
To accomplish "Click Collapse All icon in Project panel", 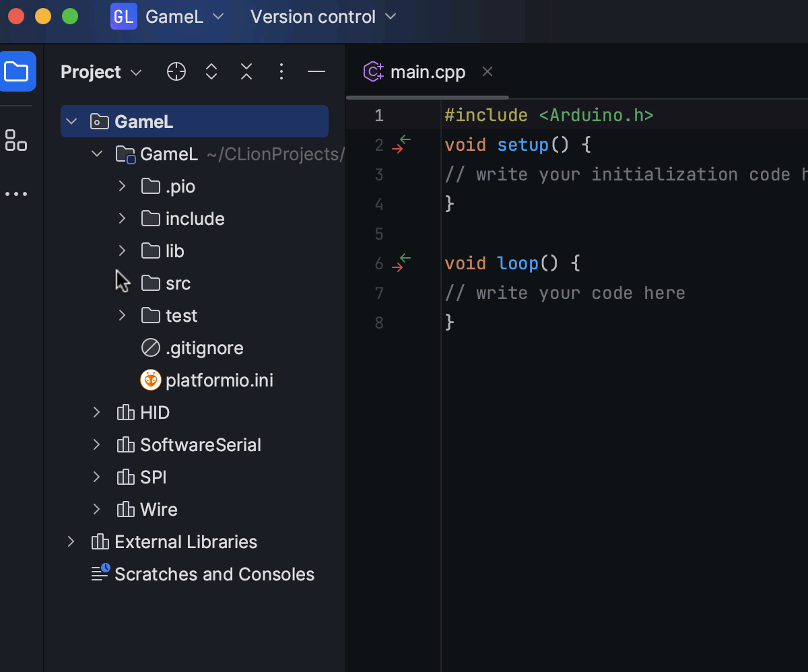I will point(246,72).
